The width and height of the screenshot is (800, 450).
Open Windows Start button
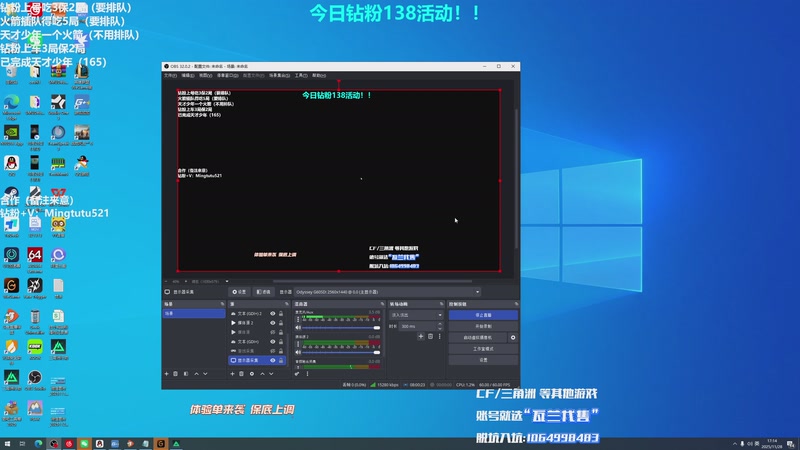click(x=7, y=444)
